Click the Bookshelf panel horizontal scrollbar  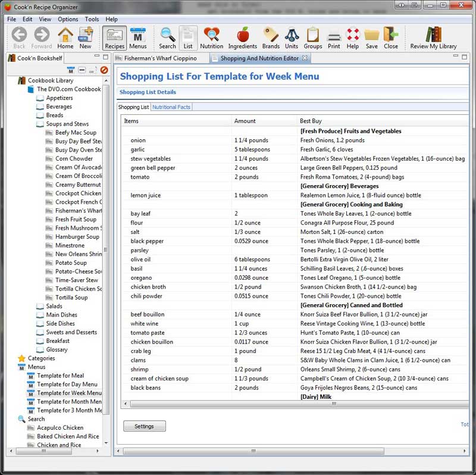tap(43, 451)
